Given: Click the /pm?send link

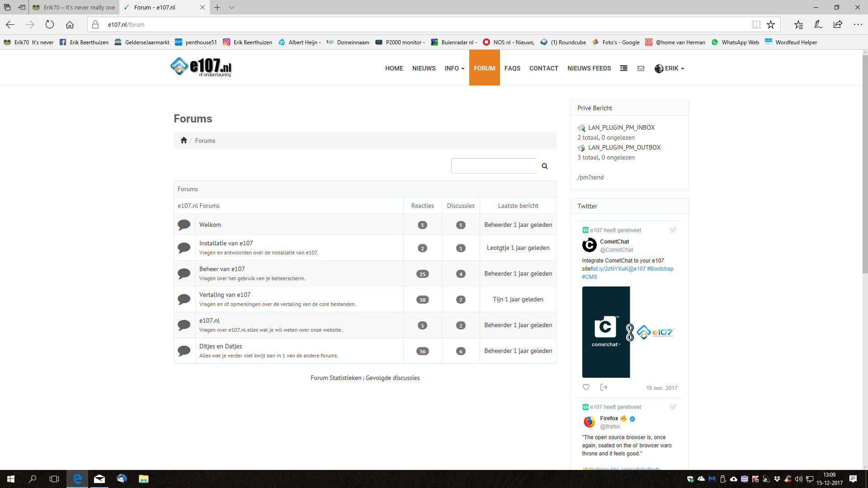Looking at the screenshot, I should pos(590,177).
